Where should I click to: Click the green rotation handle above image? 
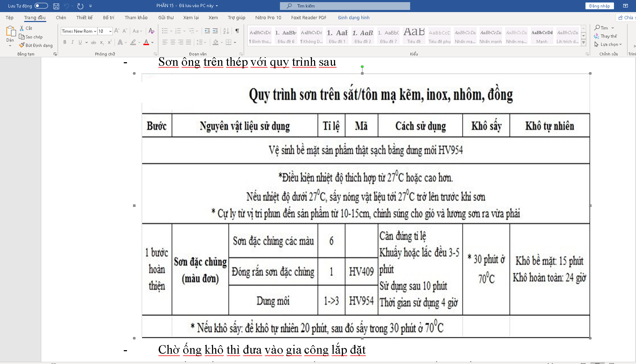(362, 66)
